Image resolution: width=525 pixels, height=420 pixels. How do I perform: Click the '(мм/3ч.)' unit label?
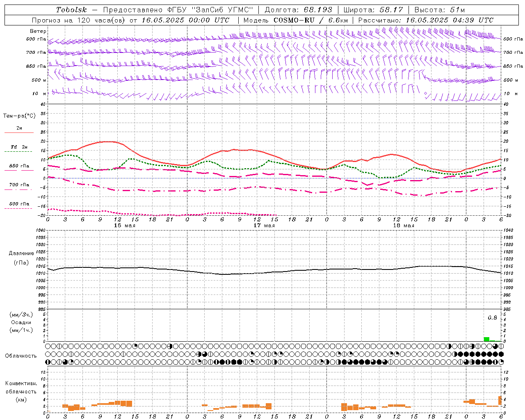pyautogui.click(x=21, y=315)
